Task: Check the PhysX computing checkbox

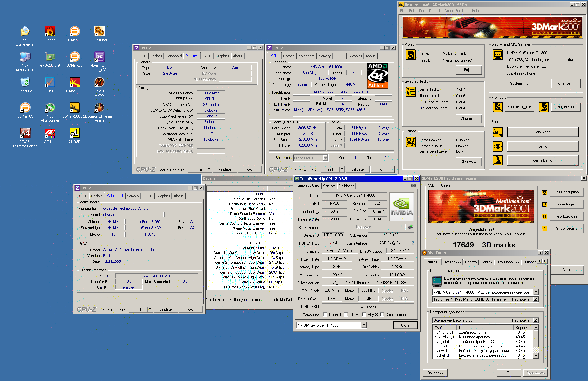Action: click(x=364, y=315)
